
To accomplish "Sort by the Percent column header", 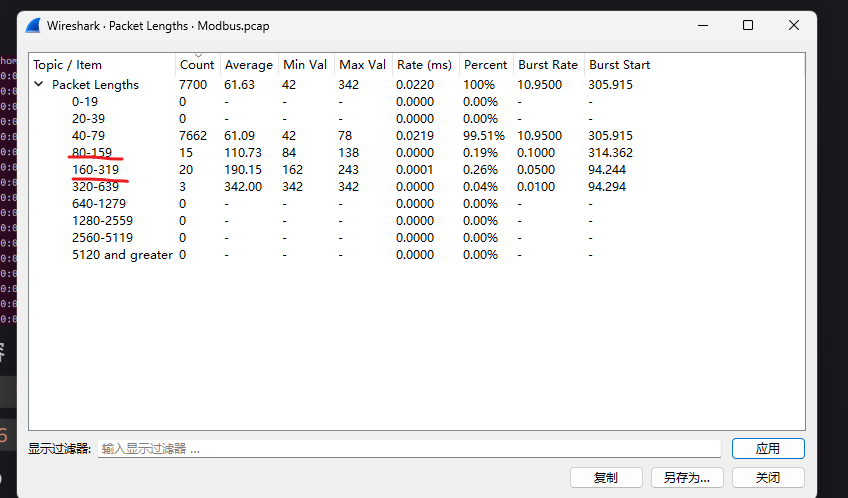I will click(486, 65).
